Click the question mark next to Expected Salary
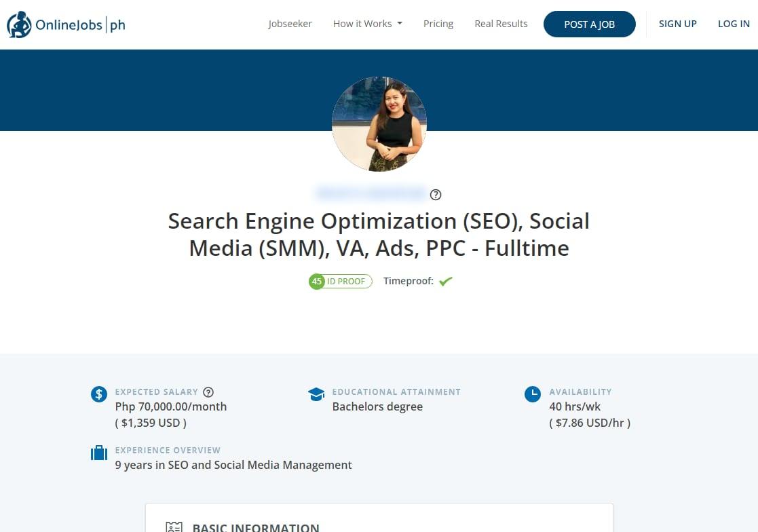 [208, 392]
